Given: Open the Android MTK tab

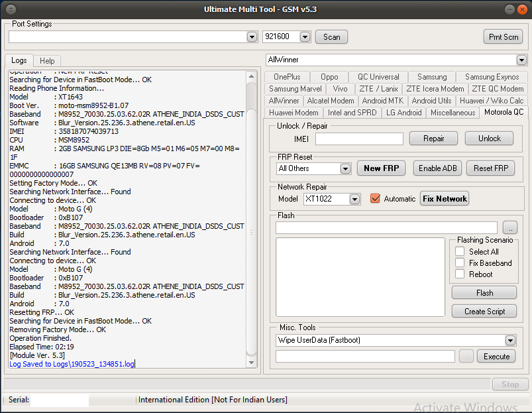Looking at the screenshot, I should 383,101.
